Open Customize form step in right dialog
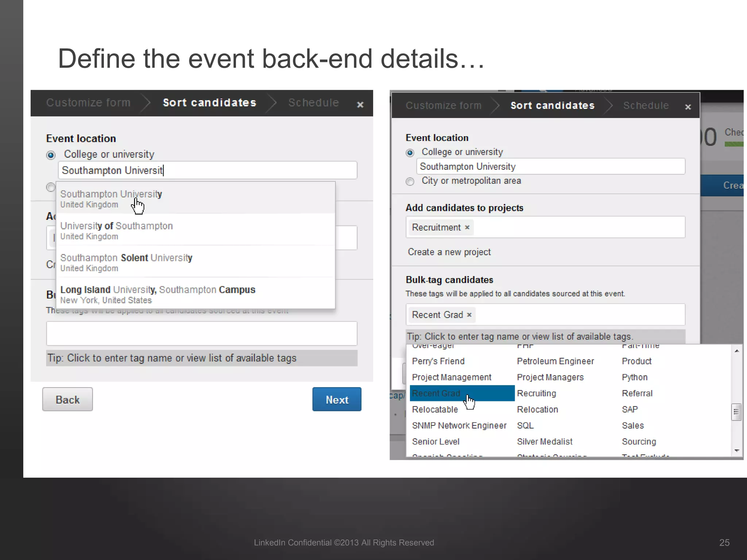The width and height of the screenshot is (747, 560). pos(444,106)
